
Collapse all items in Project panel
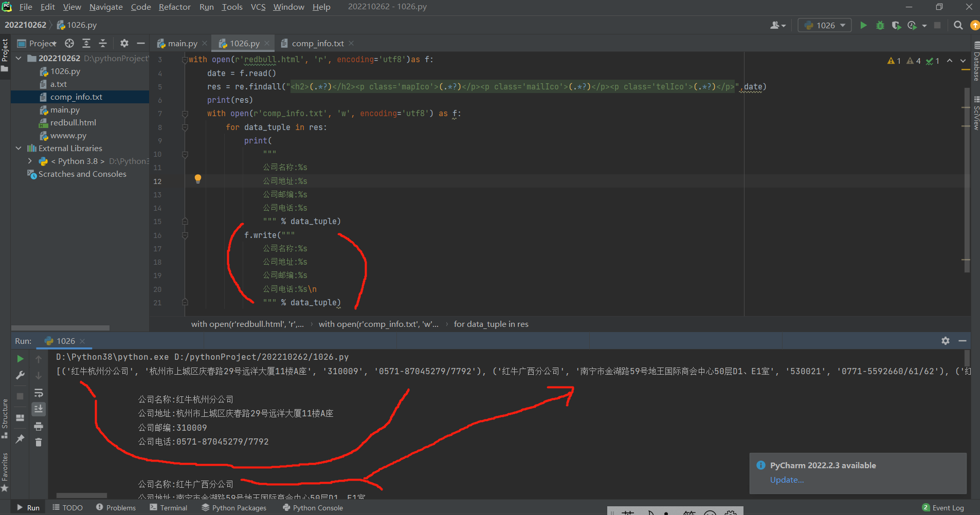click(103, 43)
